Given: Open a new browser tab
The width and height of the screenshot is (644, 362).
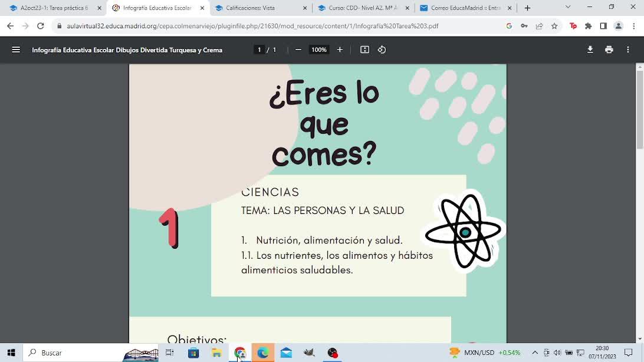Looking at the screenshot, I should pos(527,8).
